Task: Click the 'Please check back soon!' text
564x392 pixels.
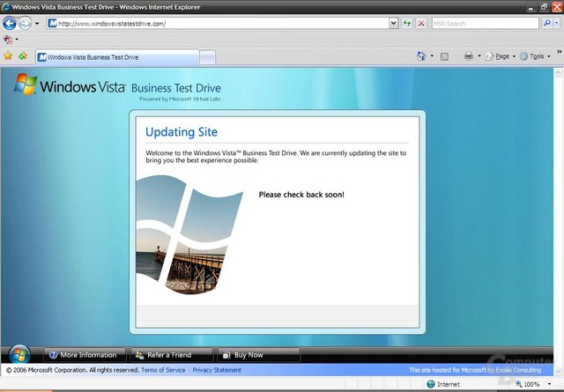Action: pyautogui.click(x=301, y=195)
